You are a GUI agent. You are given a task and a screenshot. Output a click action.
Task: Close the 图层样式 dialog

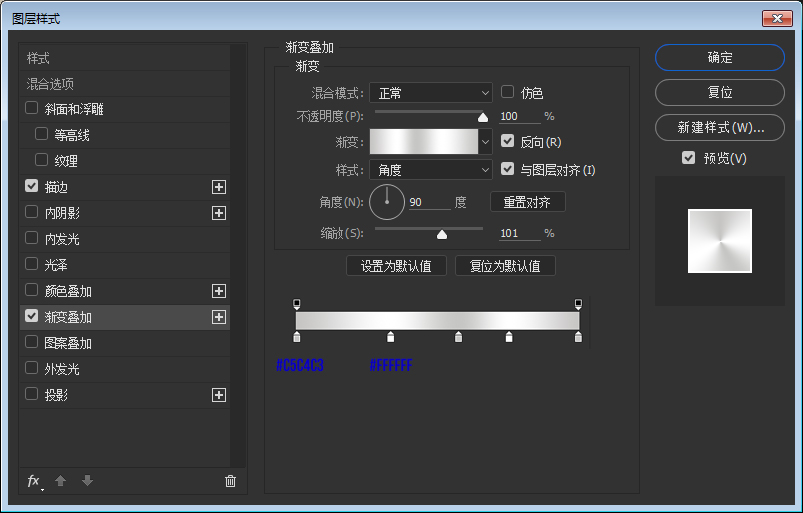777,18
